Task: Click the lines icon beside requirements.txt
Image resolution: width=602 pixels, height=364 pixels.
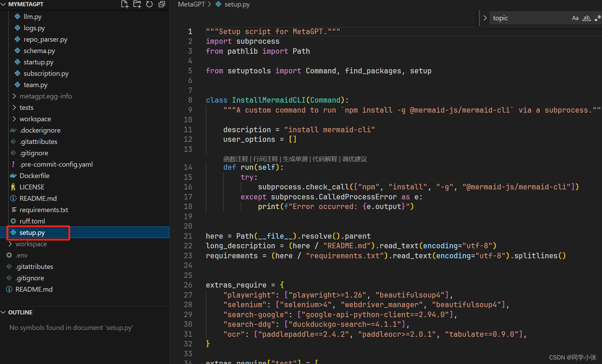Action: (14, 210)
